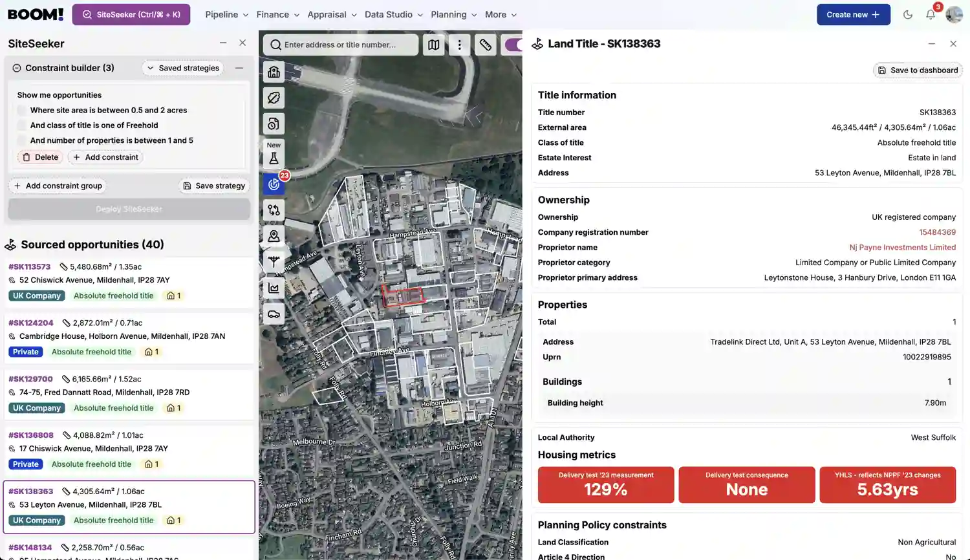Click the Deploy SiteSeeker button
Screen dimensions: 970x560
tap(129, 209)
